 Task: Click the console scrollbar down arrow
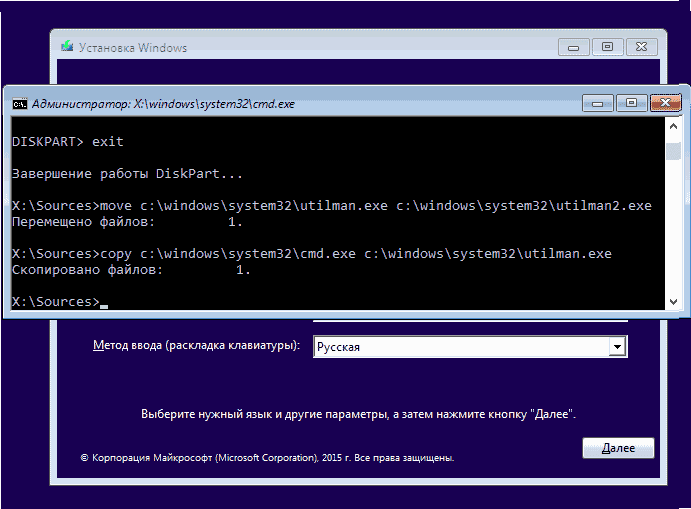[674, 300]
